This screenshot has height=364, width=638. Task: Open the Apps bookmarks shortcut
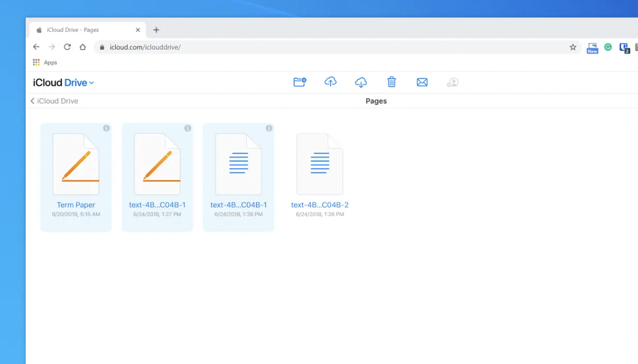[x=45, y=62]
